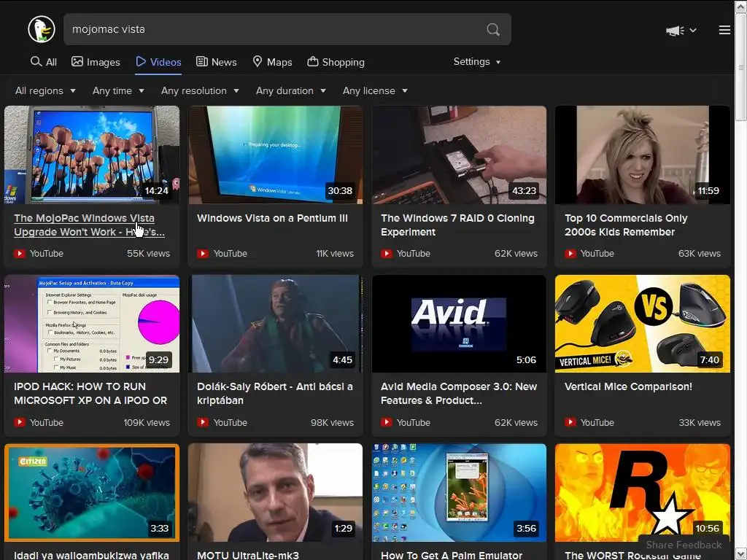Click YouTube icon under Vertical Mice Comparison video
This screenshot has width=747, height=560.
(570, 422)
